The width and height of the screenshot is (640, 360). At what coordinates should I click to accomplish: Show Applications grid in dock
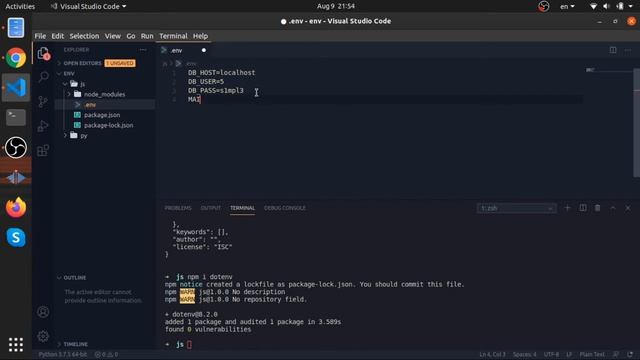click(16, 345)
